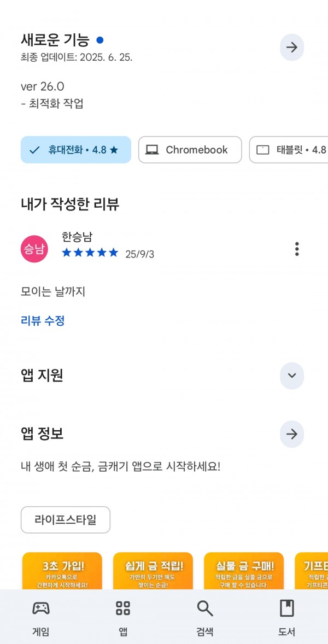Image resolution: width=328 pixels, height=644 pixels.
Task: Tap the 새로운 기능 heading
Action: tap(55, 40)
